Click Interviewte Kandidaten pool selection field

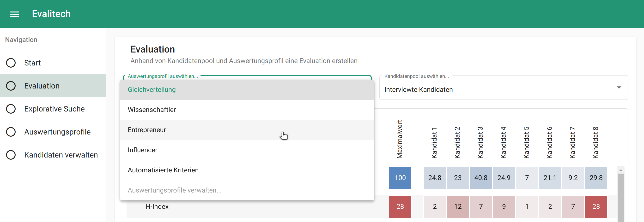click(x=504, y=88)
